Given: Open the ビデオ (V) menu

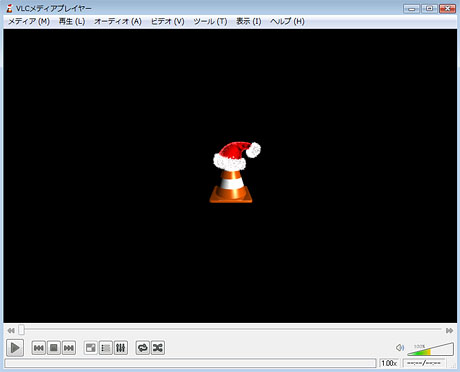Looking at the screenshot, I should [167, 22].
